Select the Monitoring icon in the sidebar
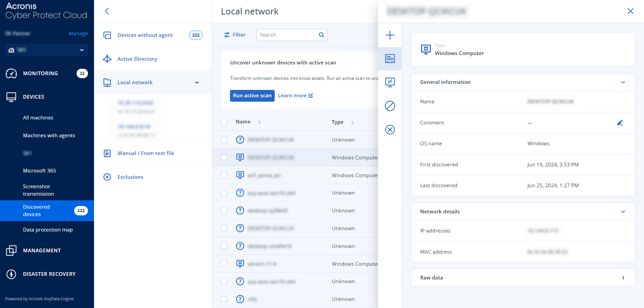Viewport: 644px width, 308px height. (11, 73)
